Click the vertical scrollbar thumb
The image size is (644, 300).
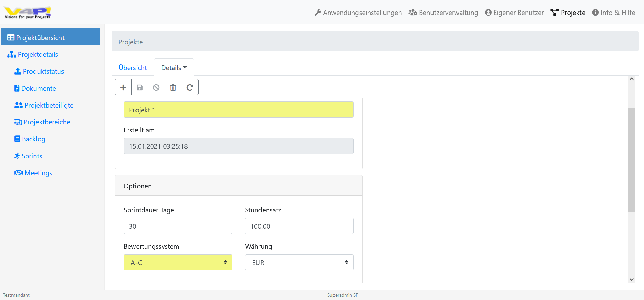(x=631, y=160)
